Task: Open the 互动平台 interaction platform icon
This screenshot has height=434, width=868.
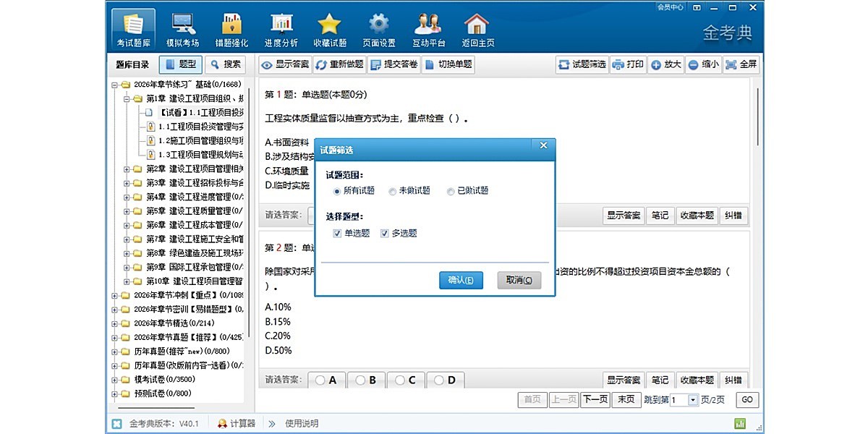Action: pyautogui.click(x=428, y=30)
